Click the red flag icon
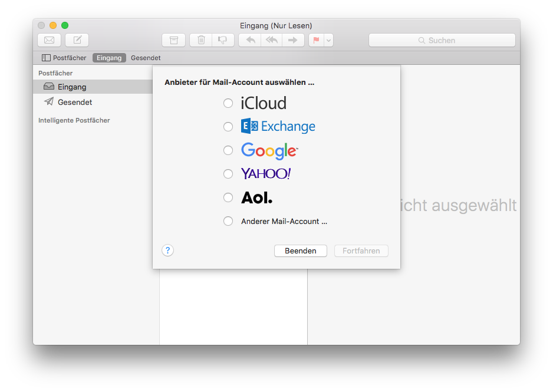Image resolution: width=553 pixels, height=392 pixels. coord(317,40)
